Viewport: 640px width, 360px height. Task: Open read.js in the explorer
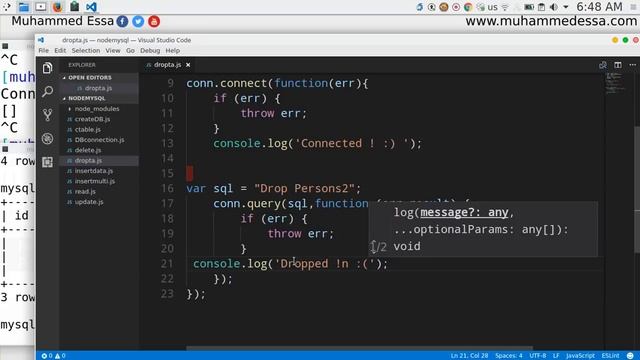tap(85, 191)
